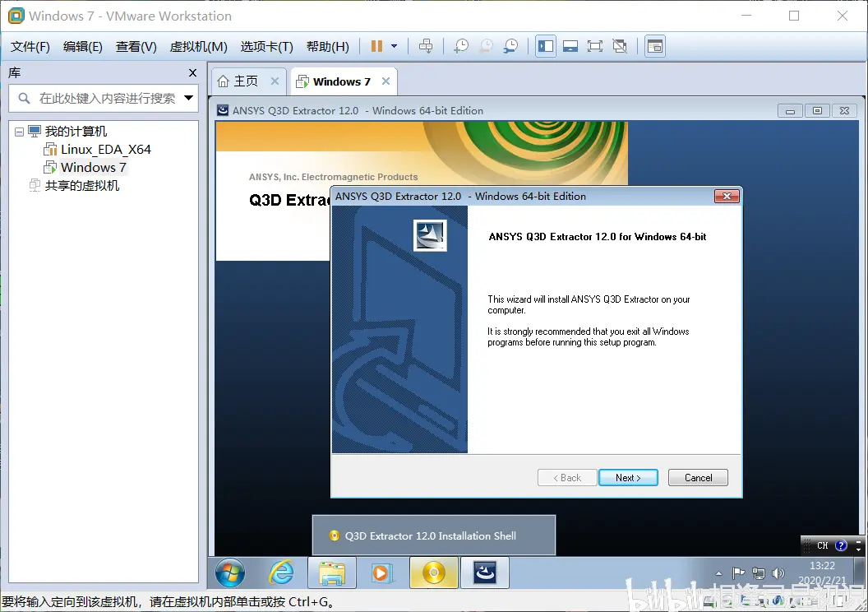Open the 编辑(E) menu
The height and width of the screenshot is (612, 868).
[82, 47]
